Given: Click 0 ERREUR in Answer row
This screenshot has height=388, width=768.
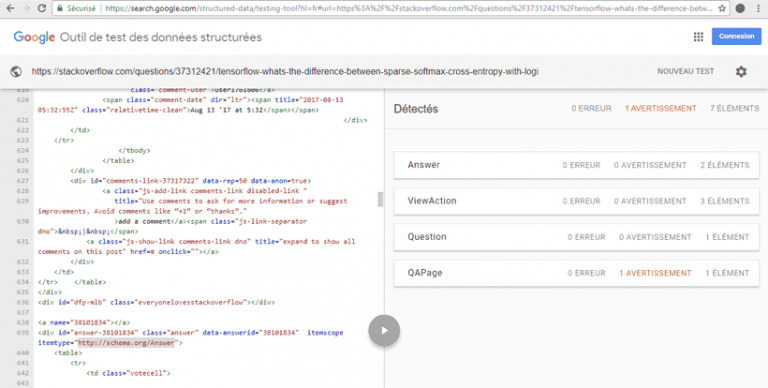Looking at the screenshot, I should point(581,166).
